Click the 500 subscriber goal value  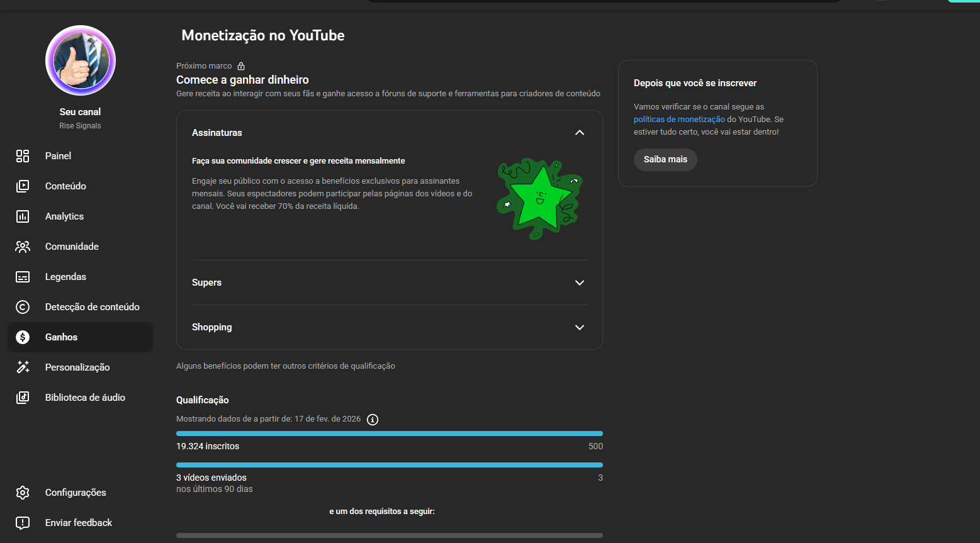[x=595, y=446]
